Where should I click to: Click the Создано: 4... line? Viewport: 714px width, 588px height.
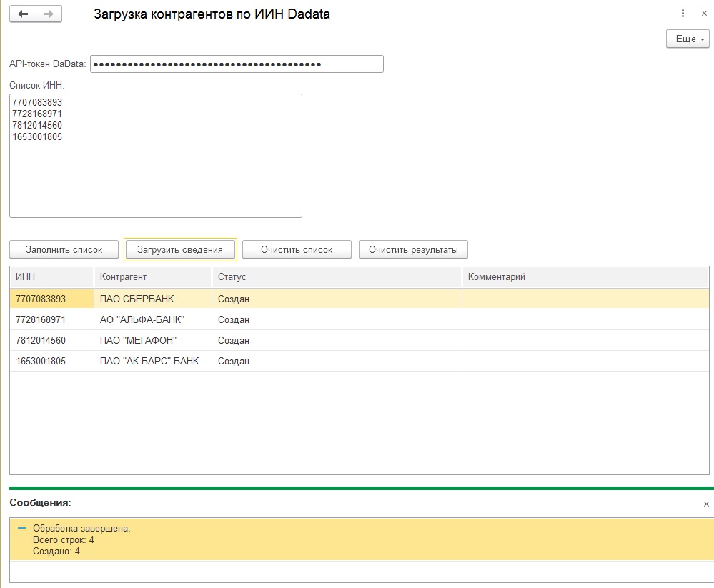coord(61,551)
